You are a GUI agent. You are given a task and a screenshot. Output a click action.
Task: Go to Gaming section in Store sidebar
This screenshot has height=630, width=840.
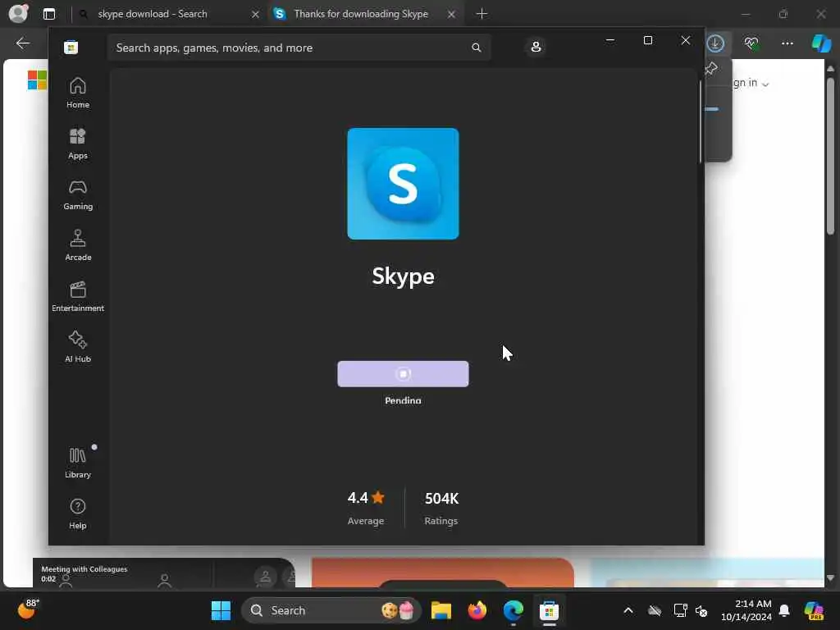tap(78, 194)
